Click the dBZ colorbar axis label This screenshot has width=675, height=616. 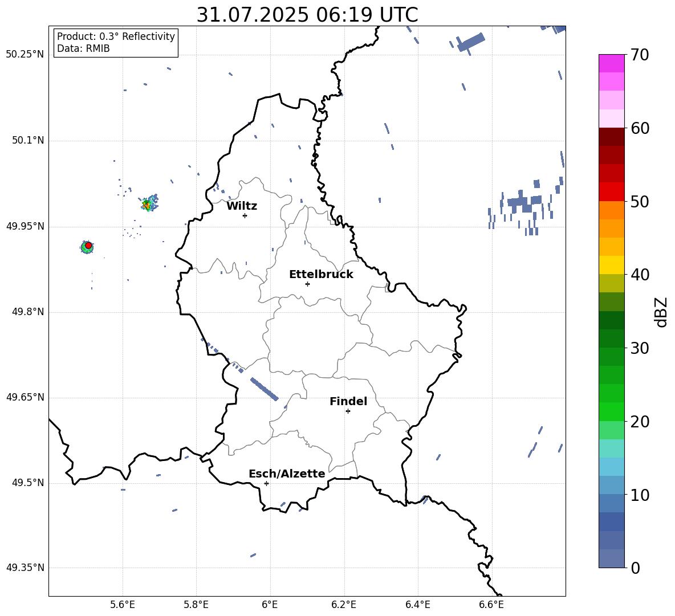click(661, 312)
